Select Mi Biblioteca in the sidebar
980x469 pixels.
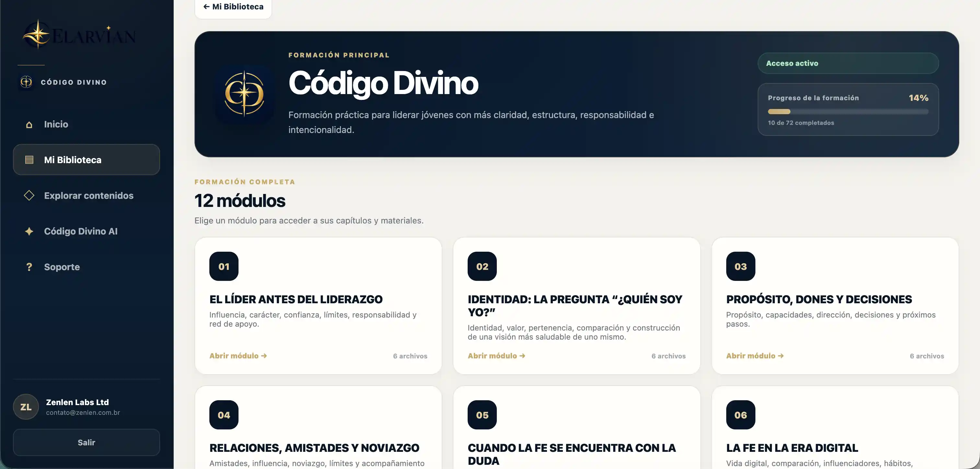(86, 160)
